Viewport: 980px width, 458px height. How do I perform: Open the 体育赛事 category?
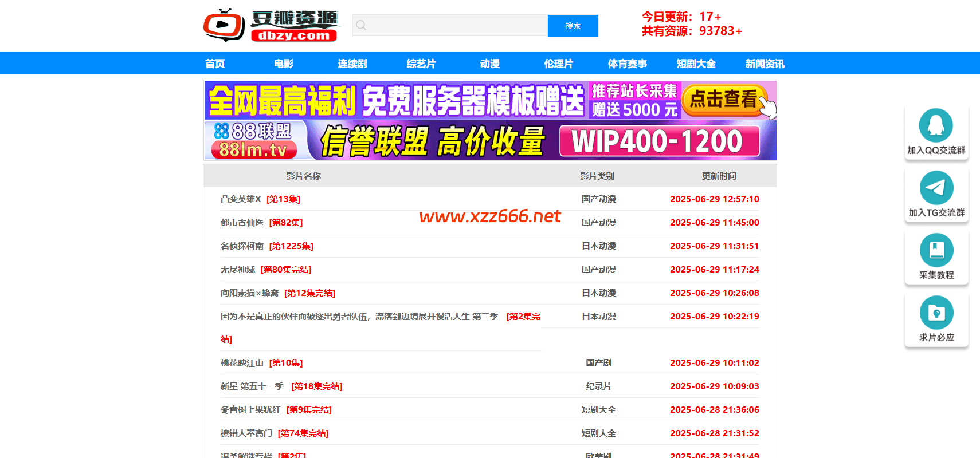point(628,64)
